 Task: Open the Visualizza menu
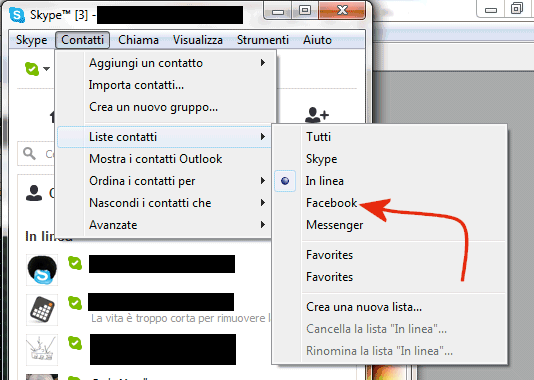[198, 40]
